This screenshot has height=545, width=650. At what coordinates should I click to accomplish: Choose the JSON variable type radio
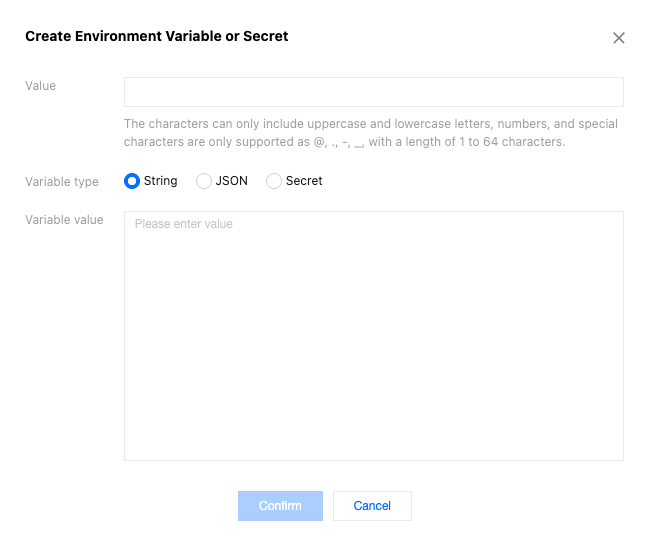(204, 181)
